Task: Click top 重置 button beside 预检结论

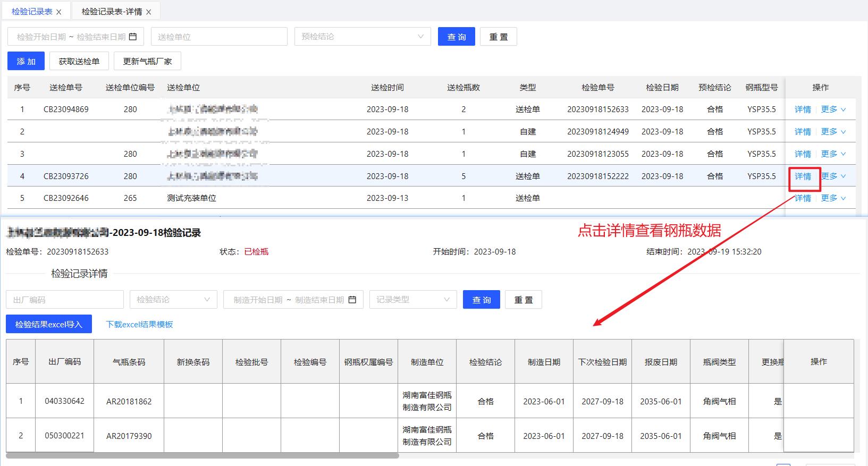Action: pyautogui.click(x=499, y=37)
